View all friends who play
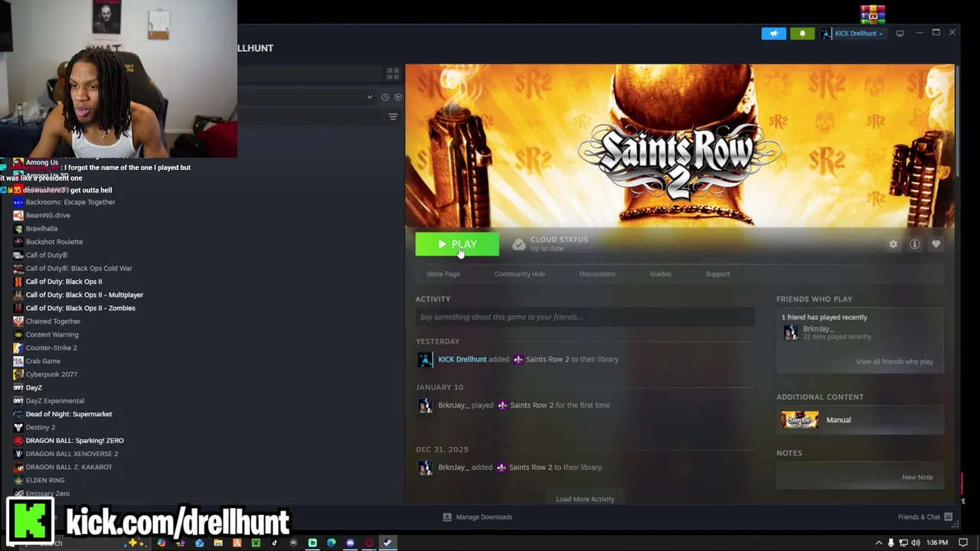Screen dimensions: 980x551 (894, 361)
